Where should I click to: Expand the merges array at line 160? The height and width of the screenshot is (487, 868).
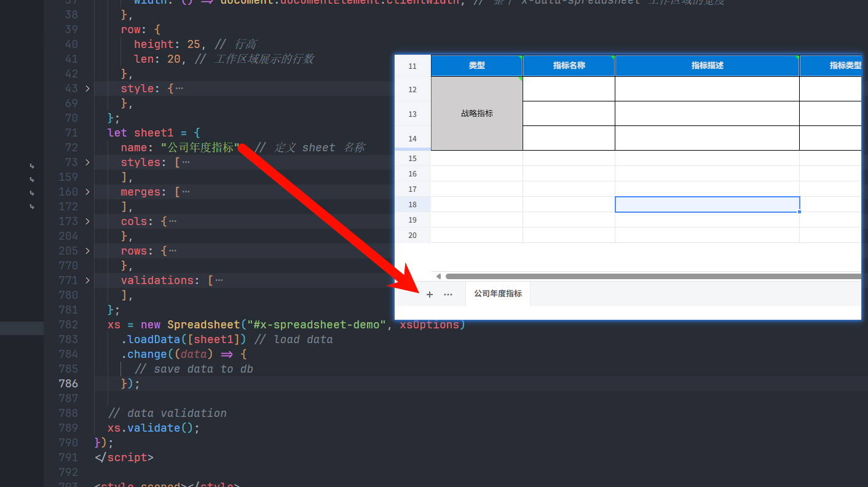[87, 191]
